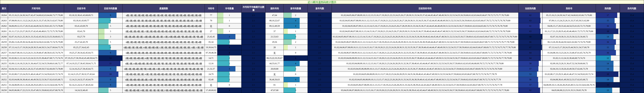Viewport: 644px width, 93px height.
Task: Click the 目前冷码数量 data bar in row 26253
Action: (110, 74)
